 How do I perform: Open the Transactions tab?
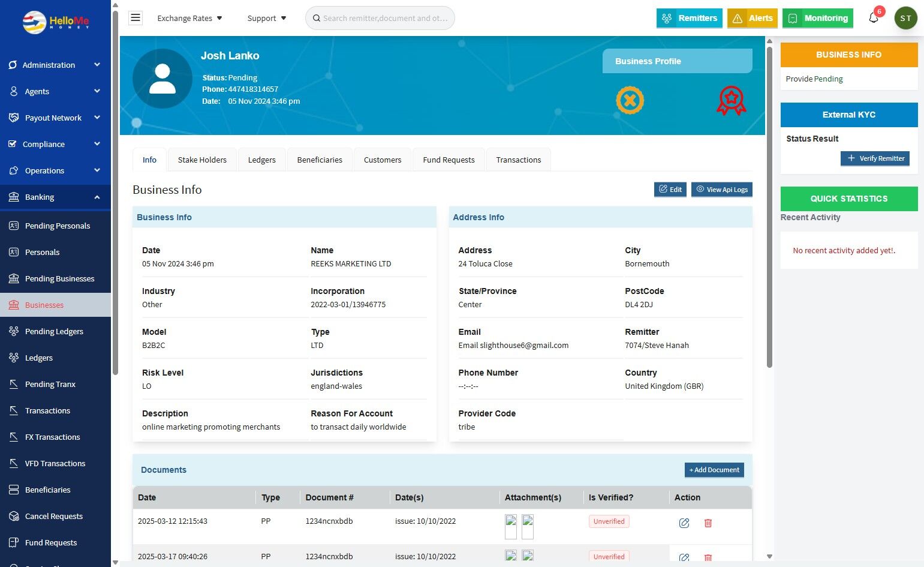518,160
